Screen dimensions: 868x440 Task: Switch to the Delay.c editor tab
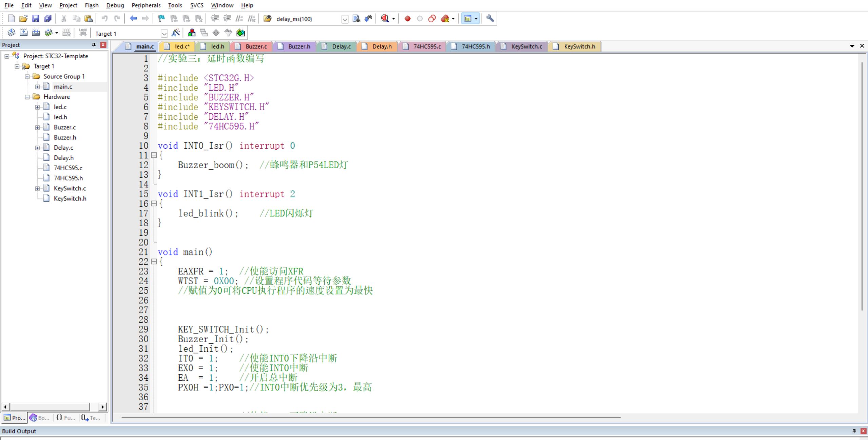[x=337, y=46]
